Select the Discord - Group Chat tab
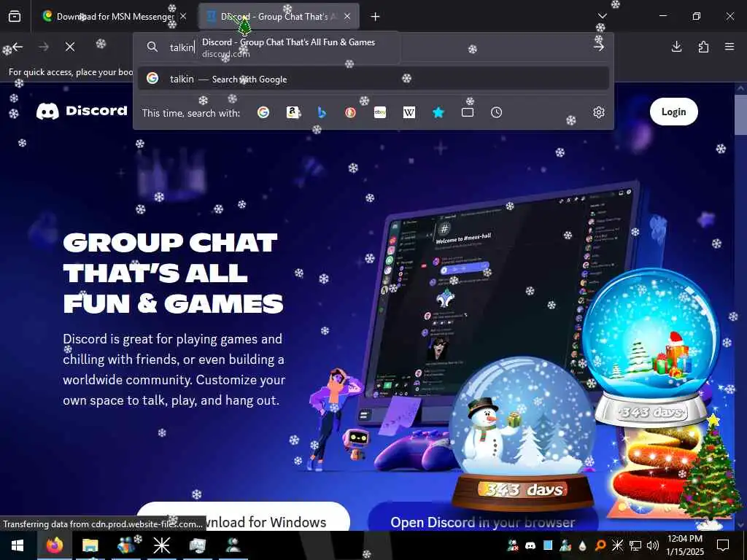This screenshot has width=747, height=560. click(279, 17)
